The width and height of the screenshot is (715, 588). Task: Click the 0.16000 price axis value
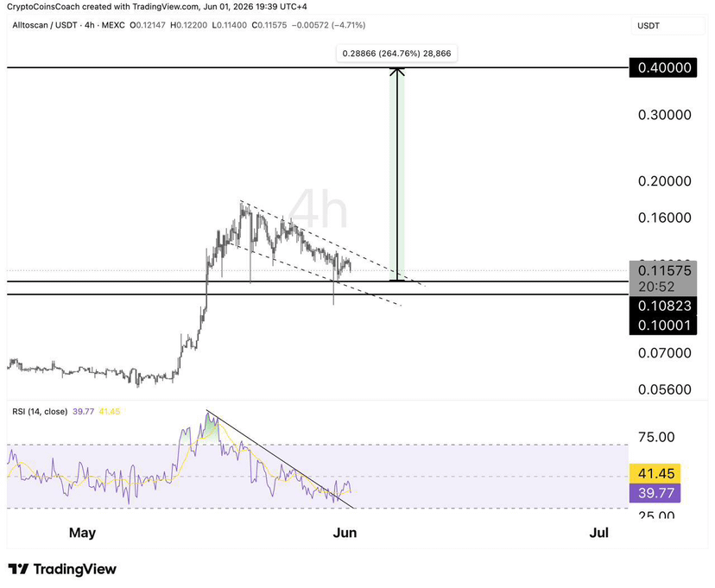pos(664,218)
